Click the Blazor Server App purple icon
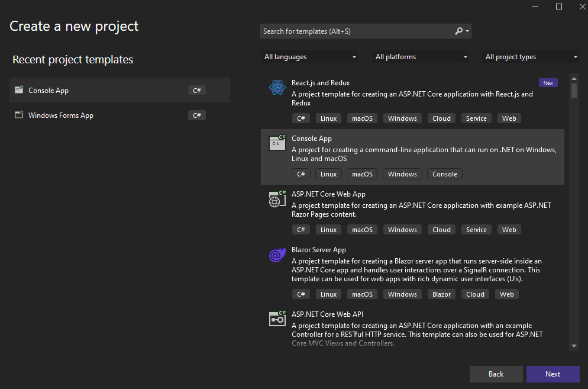Image resolution: width=588 pixels, height=389 pixels. (277, 255)
